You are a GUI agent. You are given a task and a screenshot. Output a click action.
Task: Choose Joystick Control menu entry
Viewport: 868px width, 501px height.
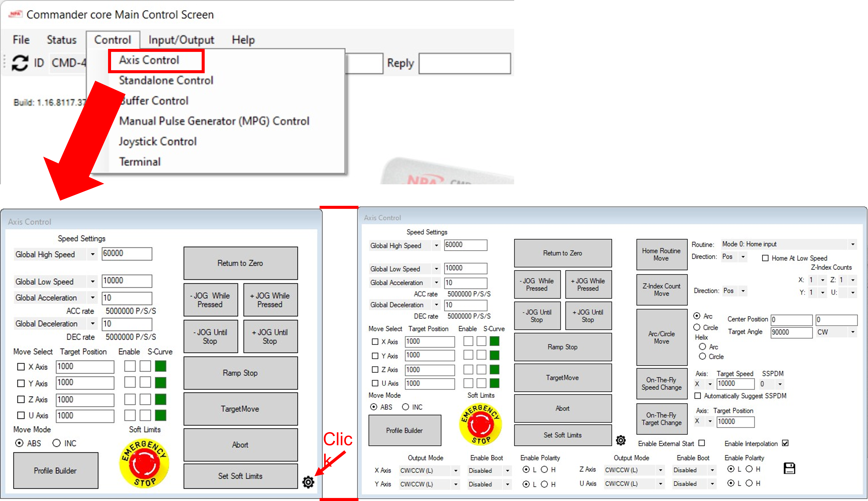tap(158, 141)
